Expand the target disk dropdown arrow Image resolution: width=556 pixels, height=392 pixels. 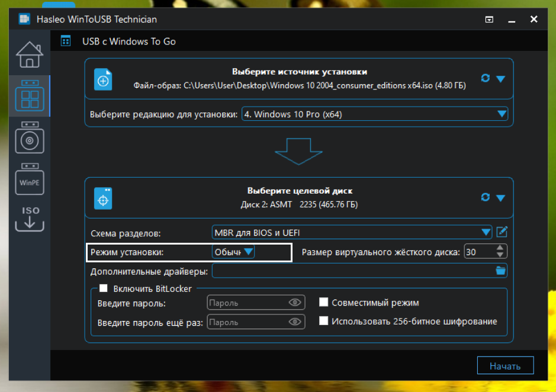pos(500,198)
